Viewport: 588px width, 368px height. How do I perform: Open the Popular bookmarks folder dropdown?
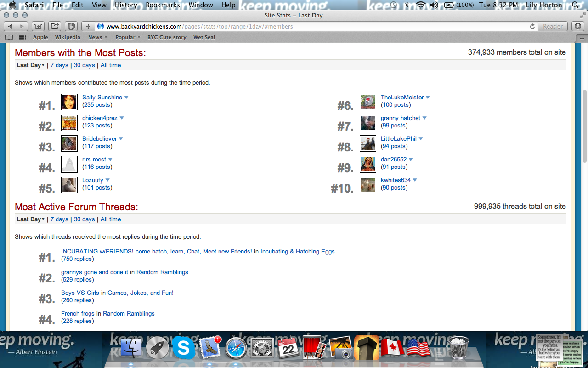pyautogui.click(x=128, y=37)
